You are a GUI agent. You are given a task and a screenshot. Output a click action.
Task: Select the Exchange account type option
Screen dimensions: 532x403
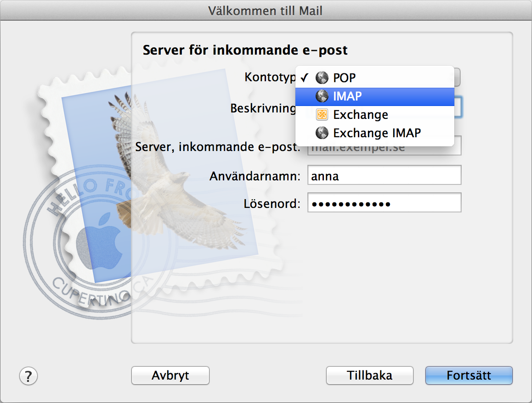pyautogui.click(x=374, y=115)
